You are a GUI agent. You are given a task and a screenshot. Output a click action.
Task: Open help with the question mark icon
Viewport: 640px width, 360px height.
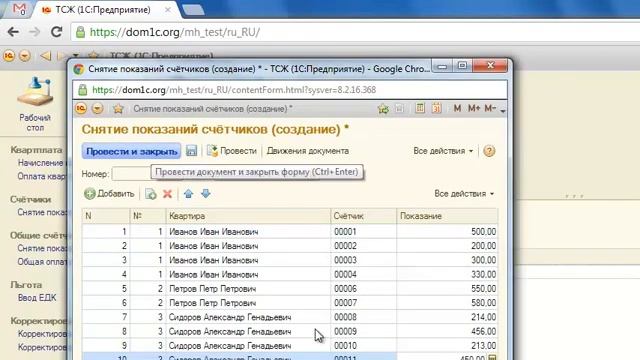[x=489, y=151]
